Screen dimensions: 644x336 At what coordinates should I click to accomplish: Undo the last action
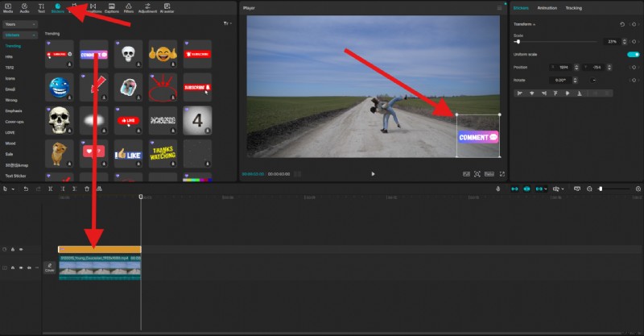(x=26, y=189)
